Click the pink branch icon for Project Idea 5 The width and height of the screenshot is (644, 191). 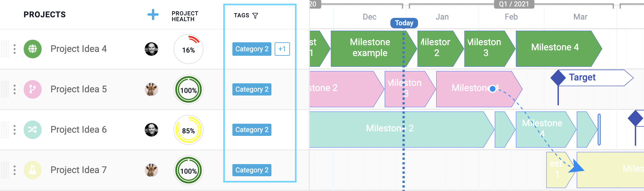point(33,89)
